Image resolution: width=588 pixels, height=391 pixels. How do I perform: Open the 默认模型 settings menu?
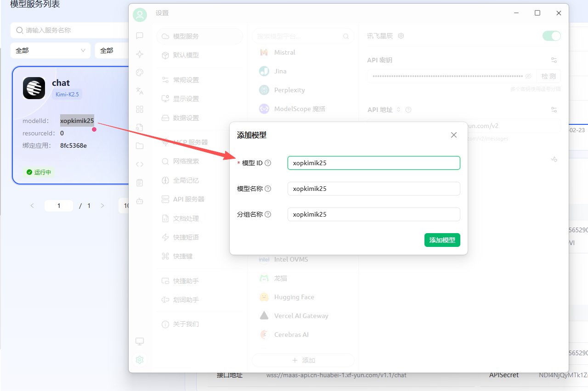point(186,55)
